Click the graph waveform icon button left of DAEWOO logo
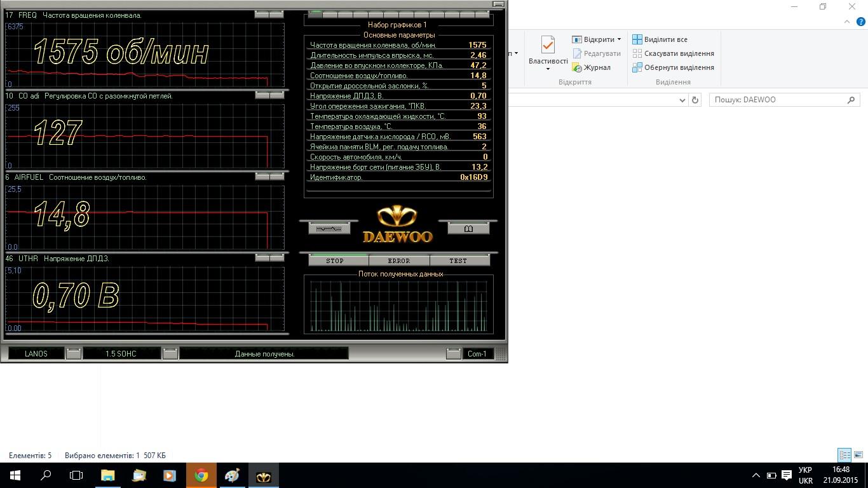This screenshot has width=868, height=488. (x=329, y=229)
